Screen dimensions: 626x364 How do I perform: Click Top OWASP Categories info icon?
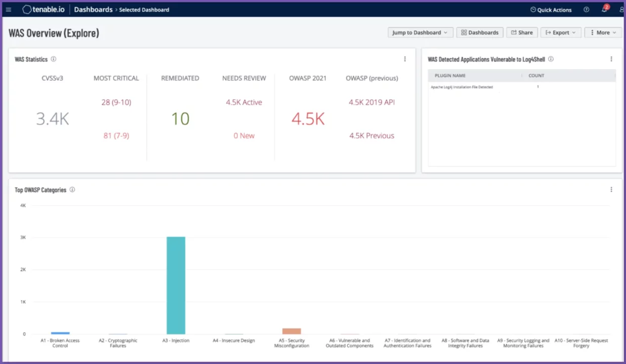point(72,190)
